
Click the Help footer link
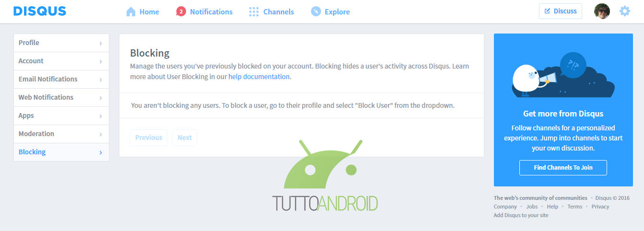[x=552, y=207]
